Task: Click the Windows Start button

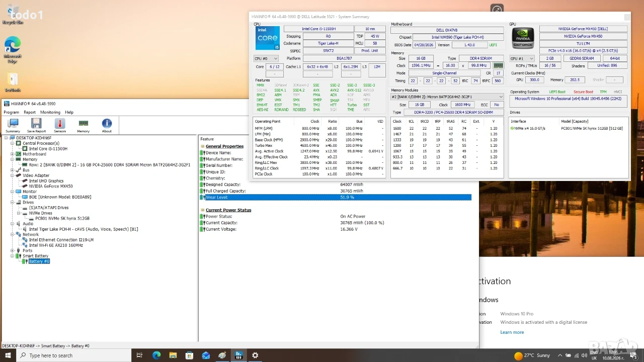Action: click(x=8, y=355)
